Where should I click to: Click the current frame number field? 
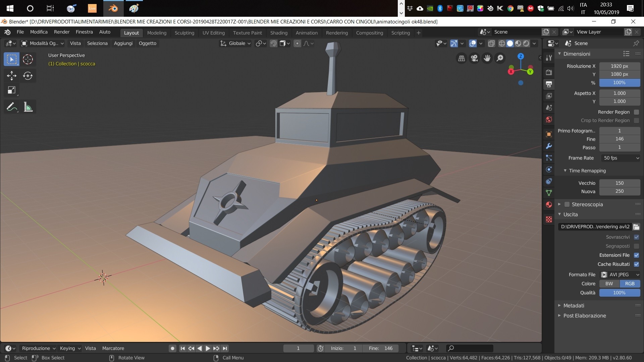[x=298, y=348]
